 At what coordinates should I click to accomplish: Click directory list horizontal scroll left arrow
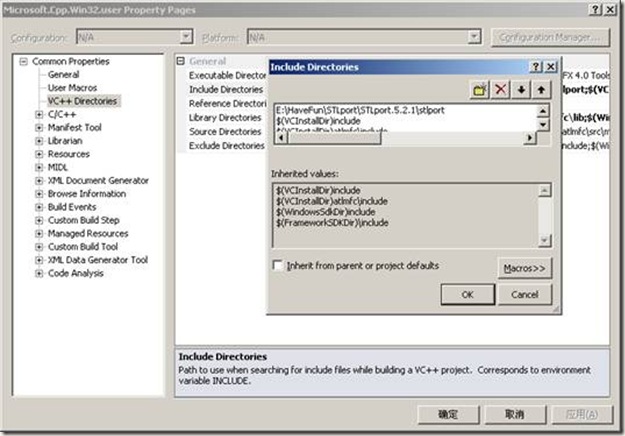click(x=281, y=138)
